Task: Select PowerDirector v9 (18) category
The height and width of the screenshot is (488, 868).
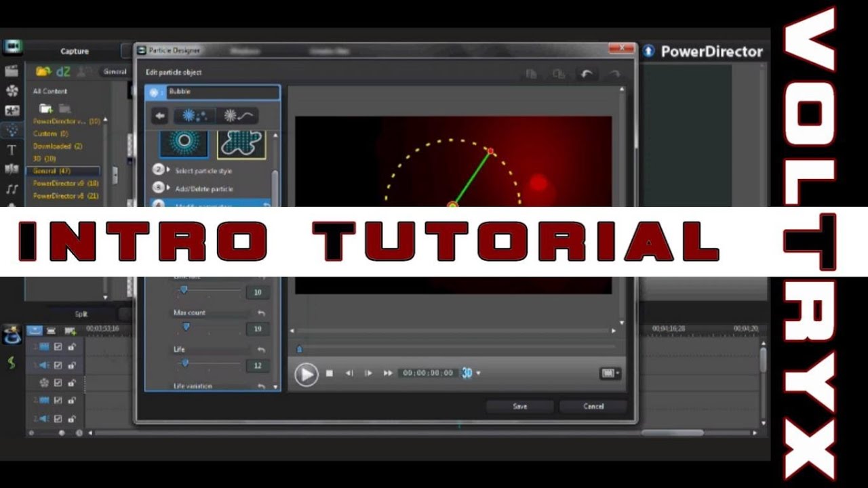Action: pyautogui.click(x=66, y=183)
